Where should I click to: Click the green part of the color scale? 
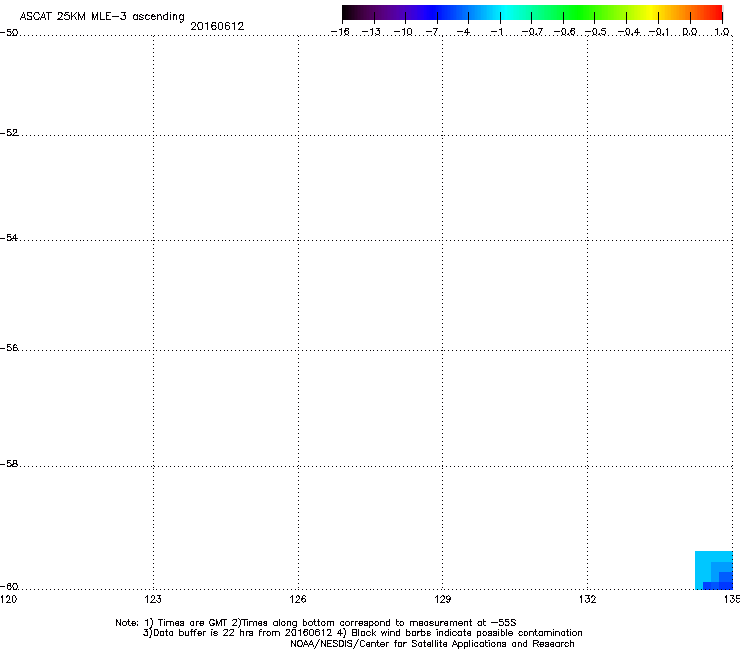pyautogui.click(x=579, y=13)
